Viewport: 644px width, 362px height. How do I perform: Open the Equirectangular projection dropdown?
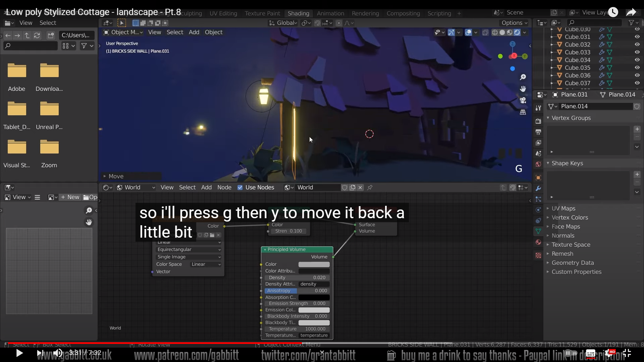(x=189, y=249)
